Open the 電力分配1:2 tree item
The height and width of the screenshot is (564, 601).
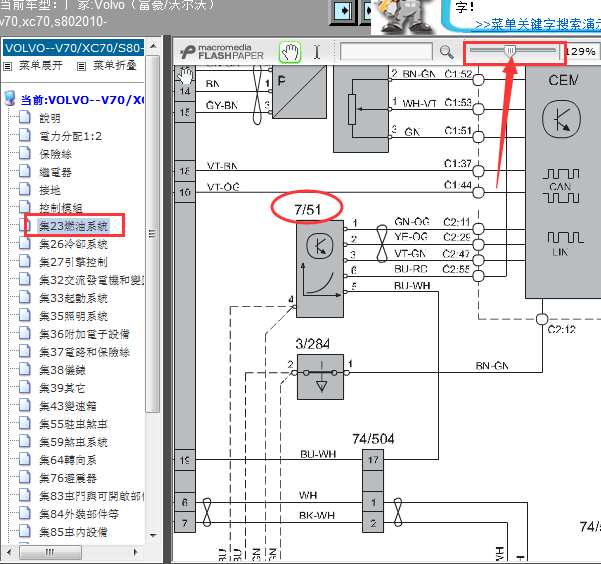tap(71, 136)
